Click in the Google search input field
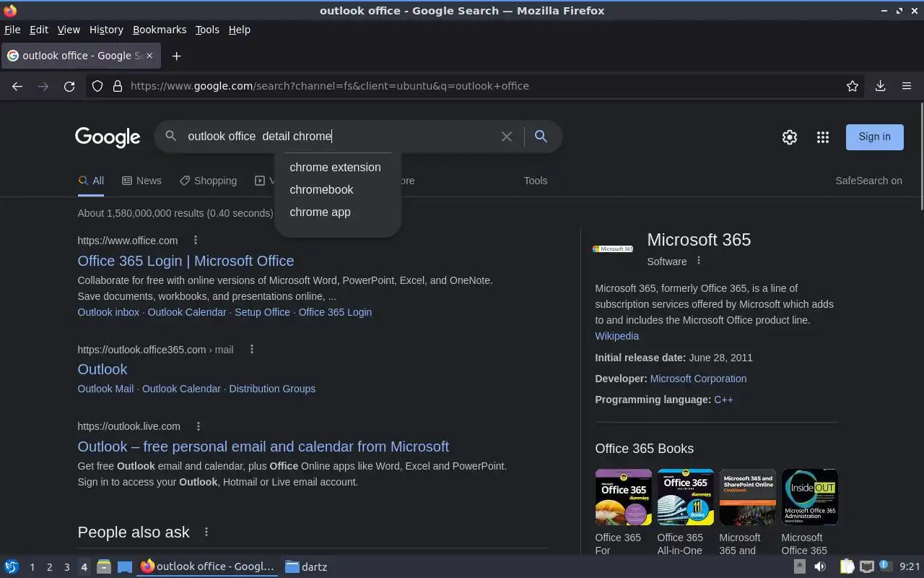 click(339, 136)
